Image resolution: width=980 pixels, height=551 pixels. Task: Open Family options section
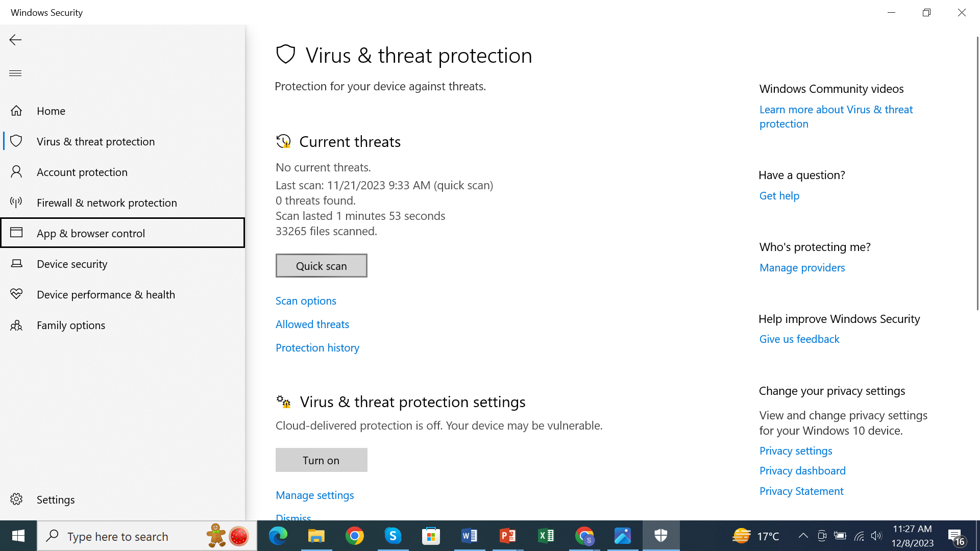point(70,324)
